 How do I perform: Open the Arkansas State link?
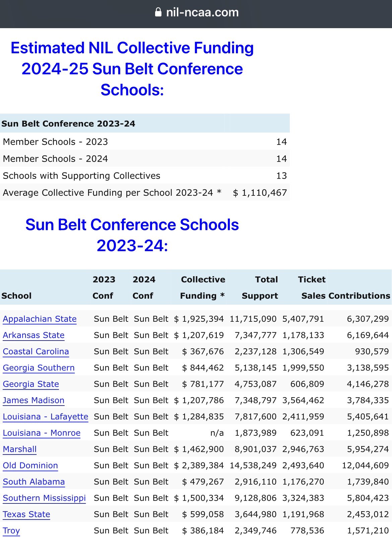coord(34,335)
